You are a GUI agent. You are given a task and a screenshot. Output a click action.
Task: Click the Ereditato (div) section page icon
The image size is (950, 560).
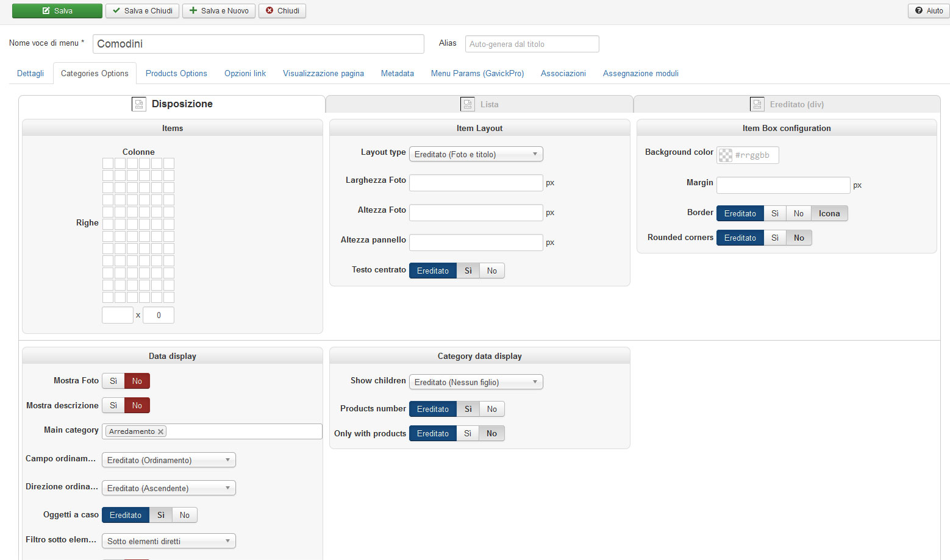[x=757, y=104]
